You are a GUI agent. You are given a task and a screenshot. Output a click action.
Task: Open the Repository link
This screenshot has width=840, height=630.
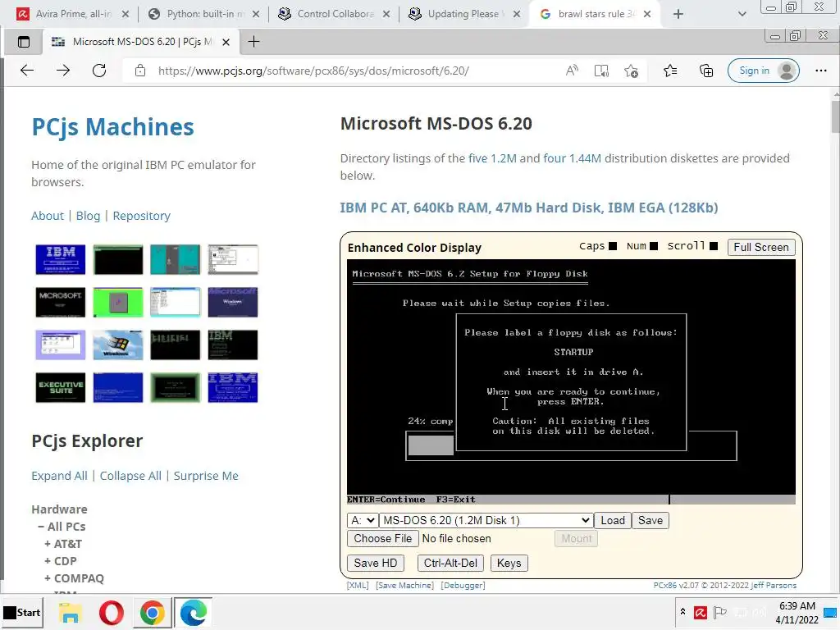pos(141,216)
